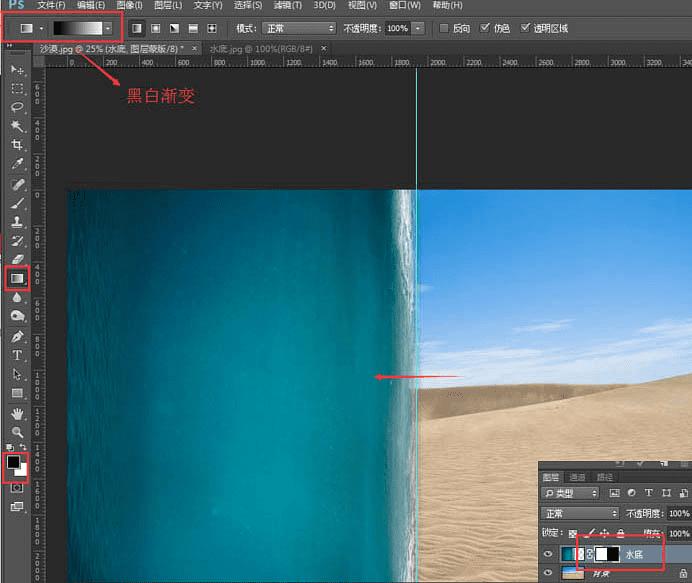Reset default foreground and background colors
This screenshot has height=583, width=692.
pyautogui.click(x=10, y=448)
